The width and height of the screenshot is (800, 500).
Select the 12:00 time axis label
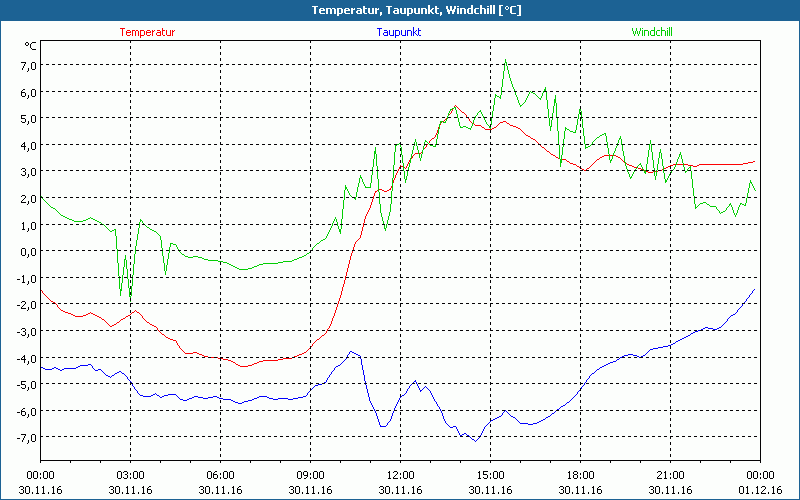400,475
